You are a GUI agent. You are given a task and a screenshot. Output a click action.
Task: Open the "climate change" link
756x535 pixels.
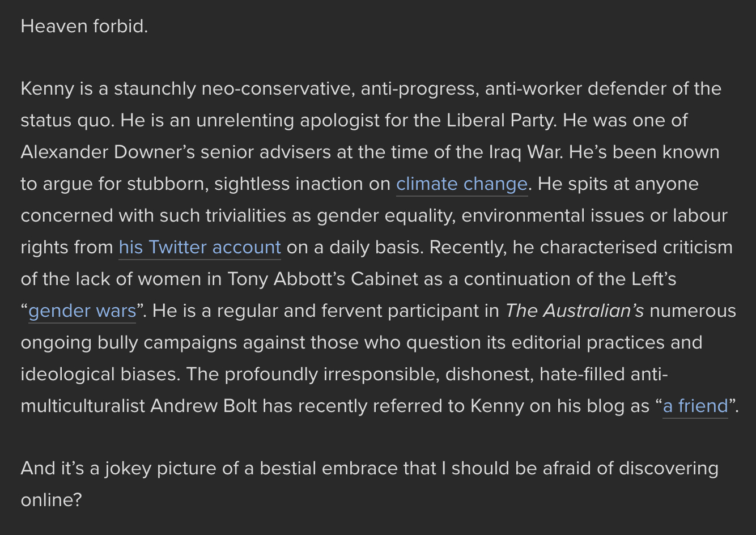[461, 184]
